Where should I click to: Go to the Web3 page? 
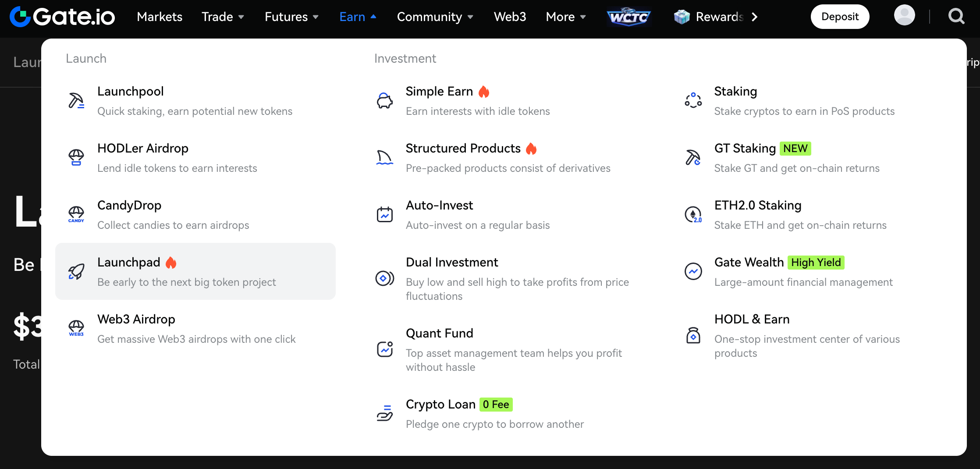(x=510, y=17)
